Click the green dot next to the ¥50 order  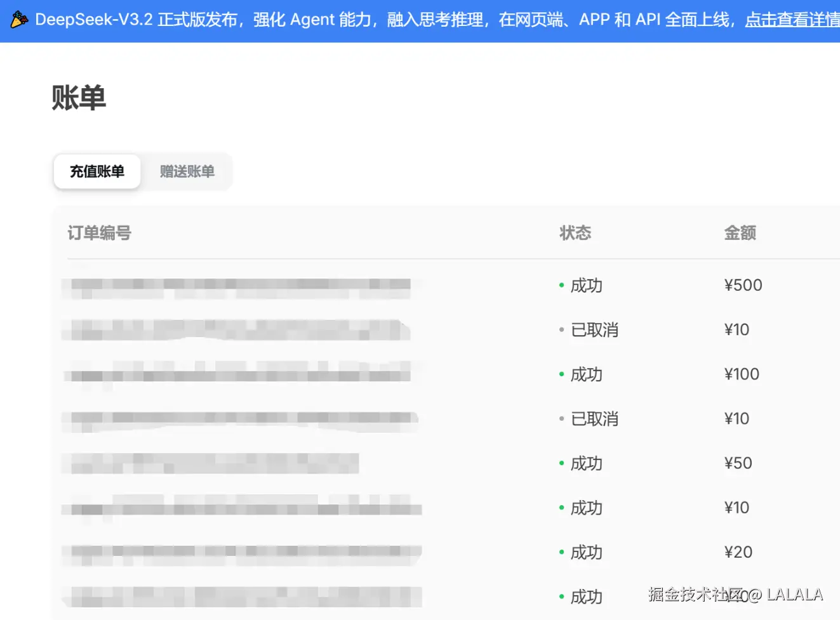click(561, 464)
